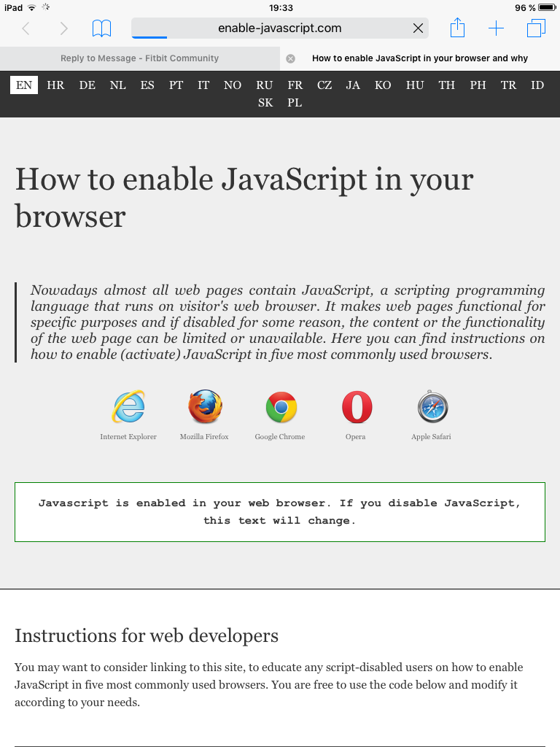Open the Bookmarks book icon
This screenshot has width=560, height=747.
point(101,28)
